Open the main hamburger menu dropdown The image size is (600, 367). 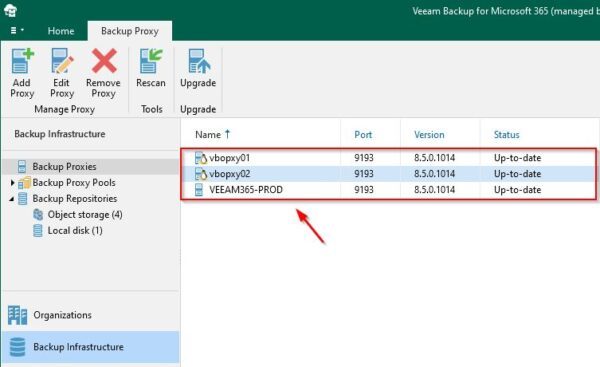pos(16,30)
